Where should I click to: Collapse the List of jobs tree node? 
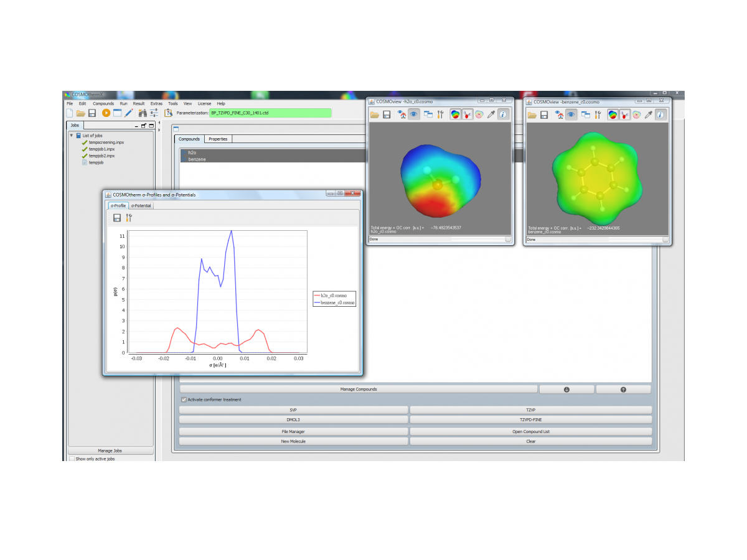coord(71,135)
